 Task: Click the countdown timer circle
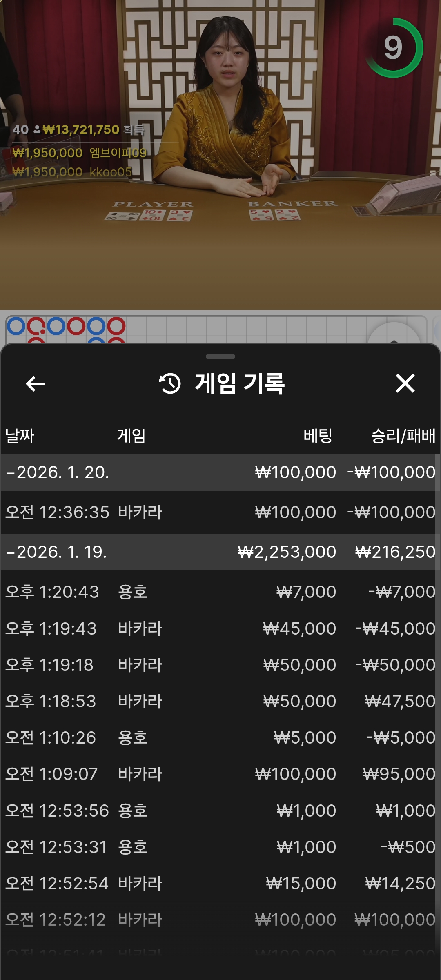click(393, 48)
